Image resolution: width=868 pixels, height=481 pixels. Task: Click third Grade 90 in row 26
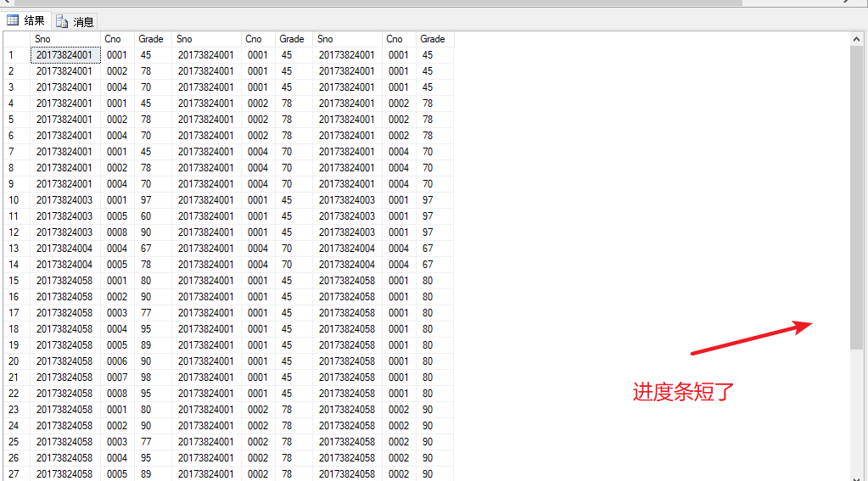coord(435,458)
